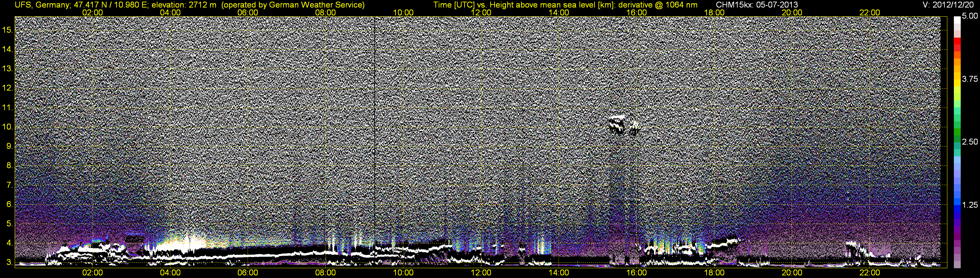Select the 16:00 label on the top time axis
This screenshot has width=980, height=278.
pos(636,12)
